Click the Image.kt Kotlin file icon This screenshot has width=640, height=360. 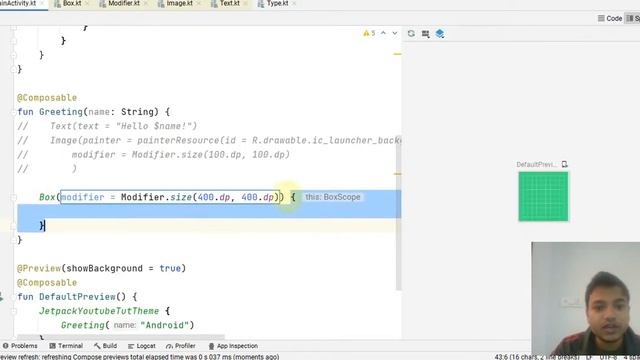(x=161, y=4)
